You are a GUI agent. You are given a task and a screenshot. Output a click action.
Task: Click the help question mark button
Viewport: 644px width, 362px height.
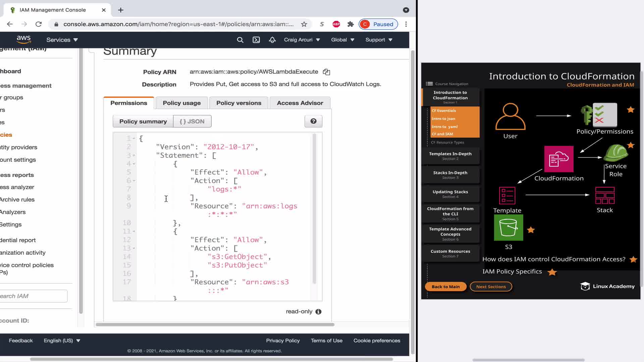click(x=313, y=121)
